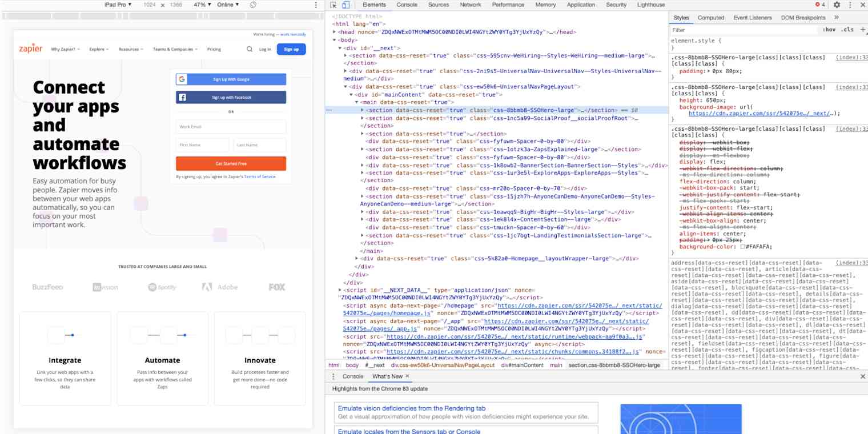
Task: Click Sign Up With Google button
Action: tap(231, 79)
